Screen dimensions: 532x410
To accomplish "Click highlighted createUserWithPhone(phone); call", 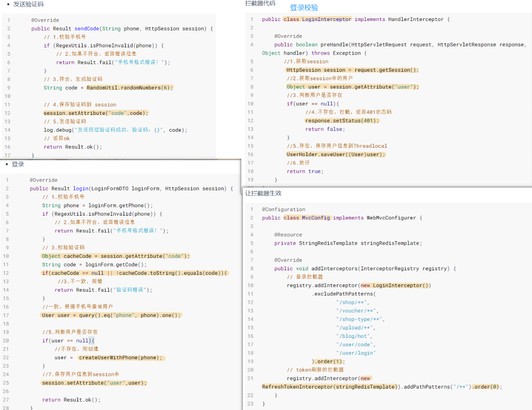I will coord(121,358).
